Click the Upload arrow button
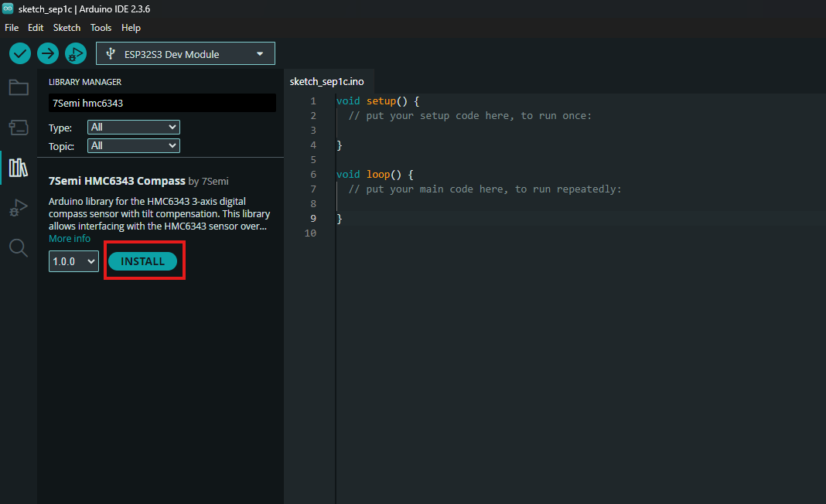 [48, 53]
